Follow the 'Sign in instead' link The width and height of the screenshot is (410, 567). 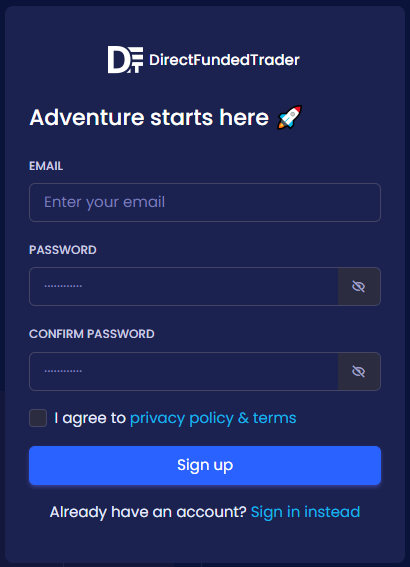click(x=305, y=512)
